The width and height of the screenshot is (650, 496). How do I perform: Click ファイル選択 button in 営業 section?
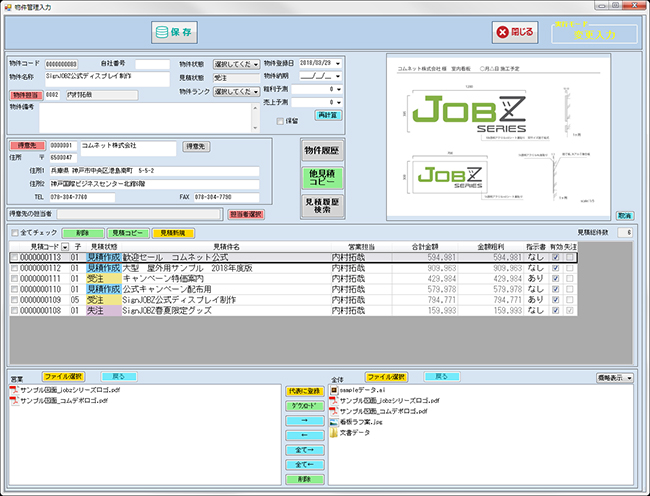[x=63, y=377]
